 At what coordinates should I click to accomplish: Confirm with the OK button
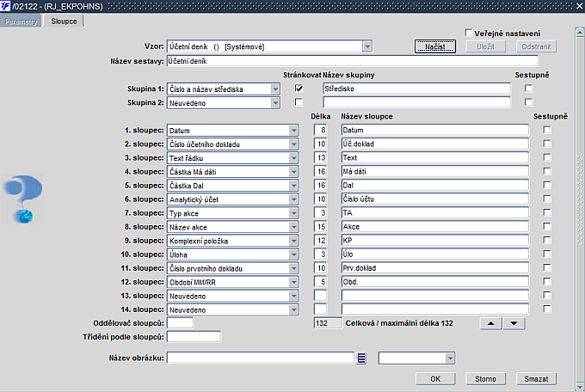pyautogui.click(x=435, y=379)
